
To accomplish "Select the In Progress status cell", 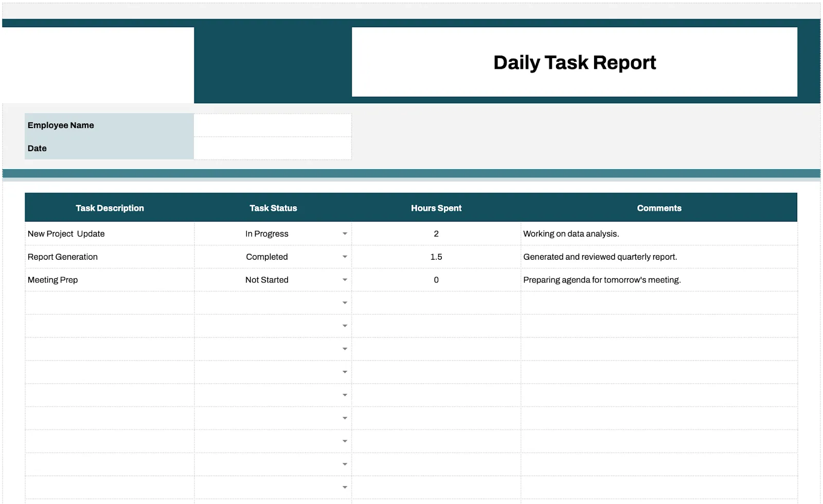I will click(273, 233).
